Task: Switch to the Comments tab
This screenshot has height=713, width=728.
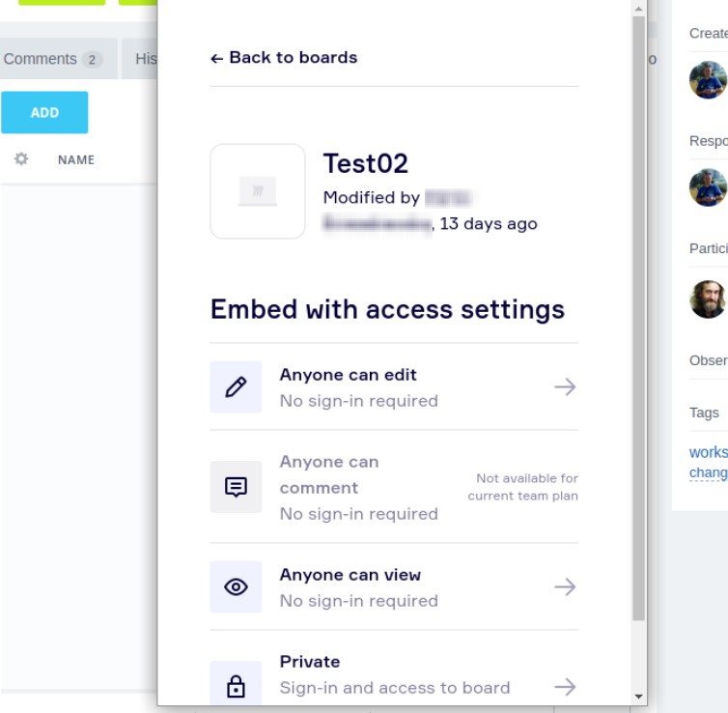Action: [x=52, y=59]
